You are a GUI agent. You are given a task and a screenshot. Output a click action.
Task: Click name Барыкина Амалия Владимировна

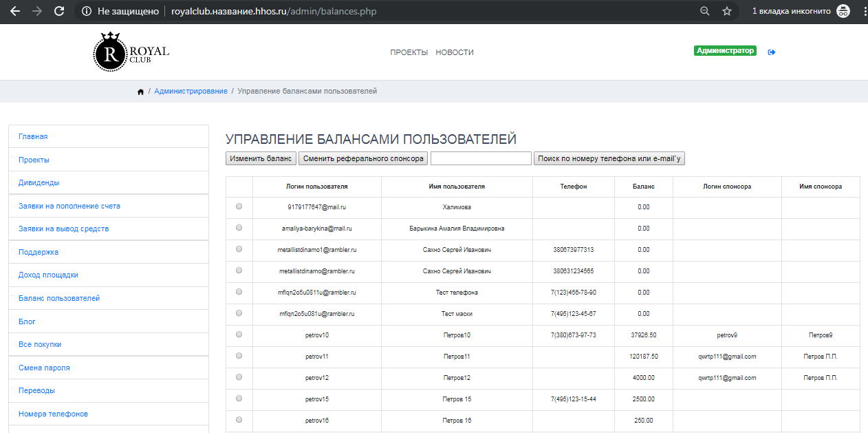[457, 229]
